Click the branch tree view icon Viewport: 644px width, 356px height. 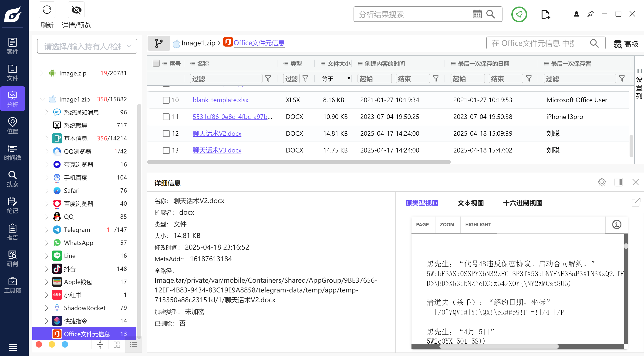(158, 43)
